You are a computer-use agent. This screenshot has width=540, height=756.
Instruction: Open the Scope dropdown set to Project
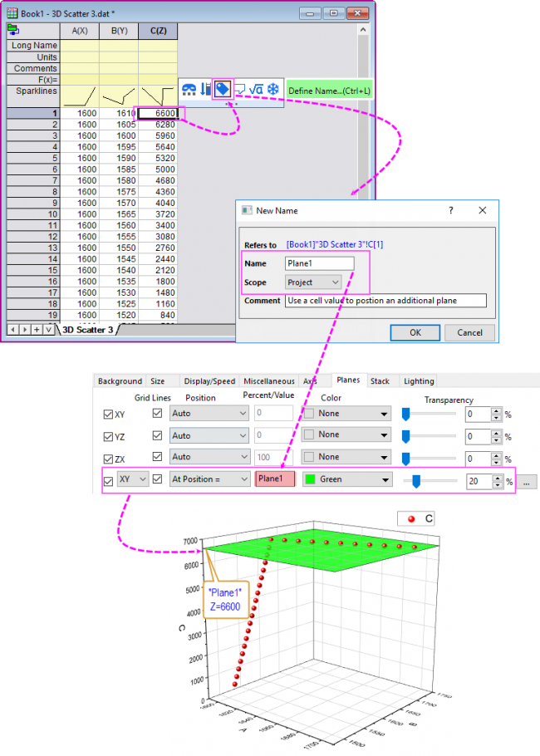pos(313,282)
